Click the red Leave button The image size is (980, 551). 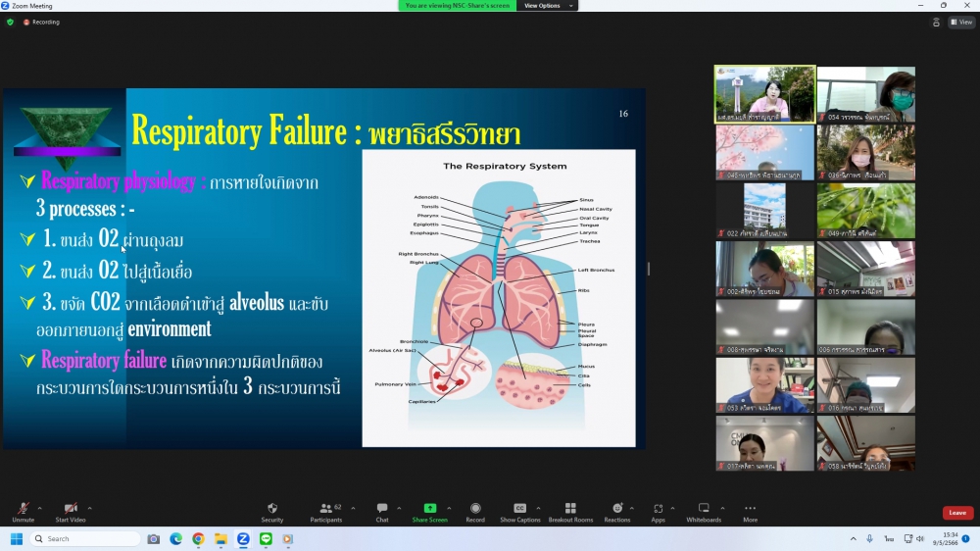[957, 513]
